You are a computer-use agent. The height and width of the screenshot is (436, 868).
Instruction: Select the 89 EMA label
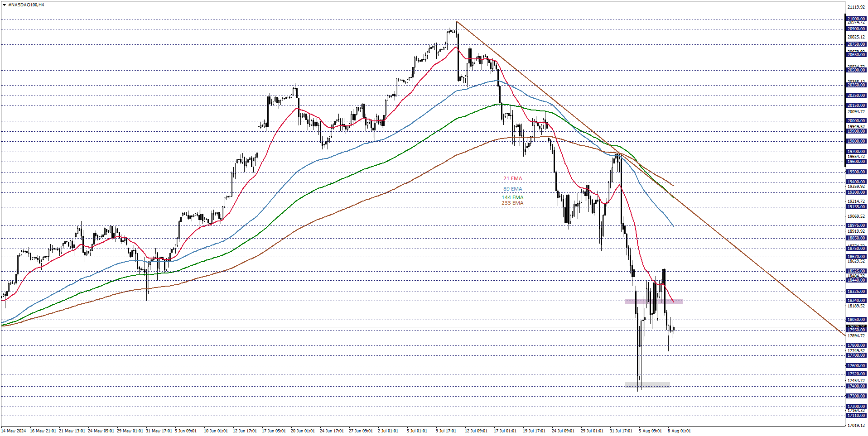[x=513, y=189]
